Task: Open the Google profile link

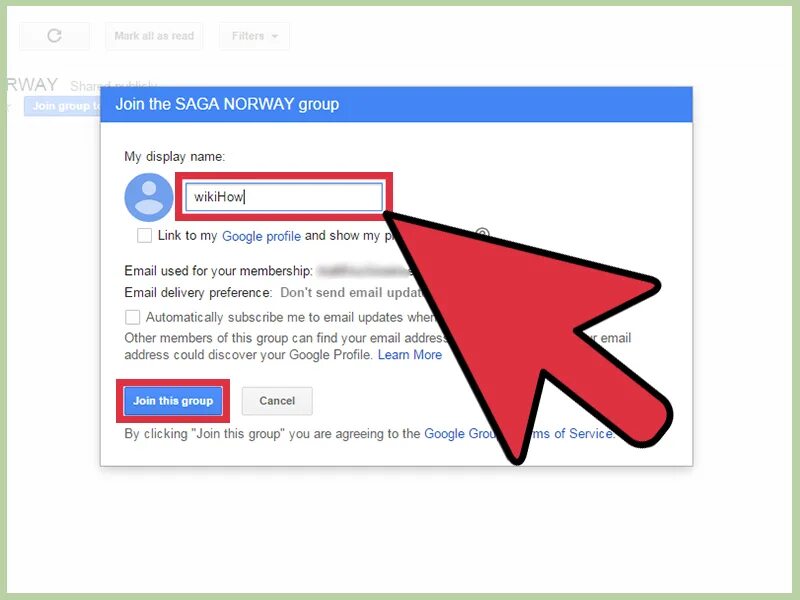Action: [x=261, y=236]
